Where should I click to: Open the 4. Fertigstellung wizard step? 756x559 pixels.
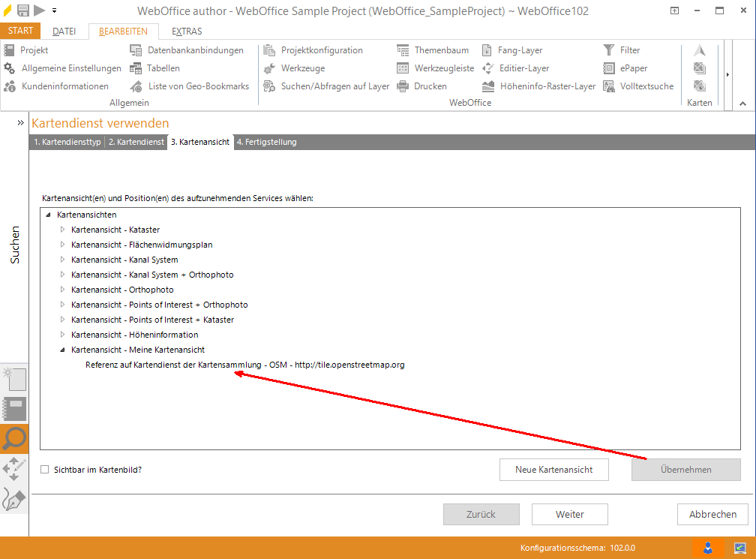[266, 142]
